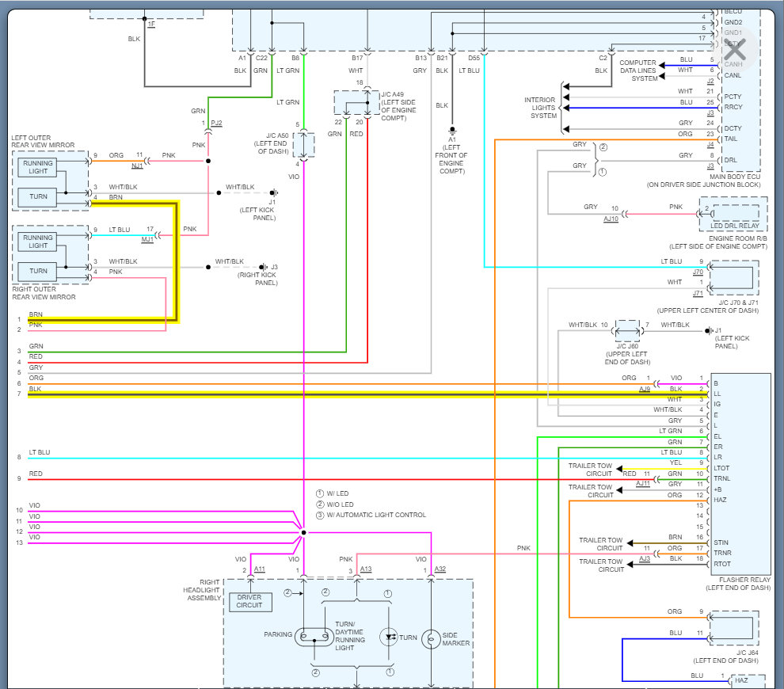Click the D55 pin label
This screenshot has height=689, width=784.
coord(474,58)
